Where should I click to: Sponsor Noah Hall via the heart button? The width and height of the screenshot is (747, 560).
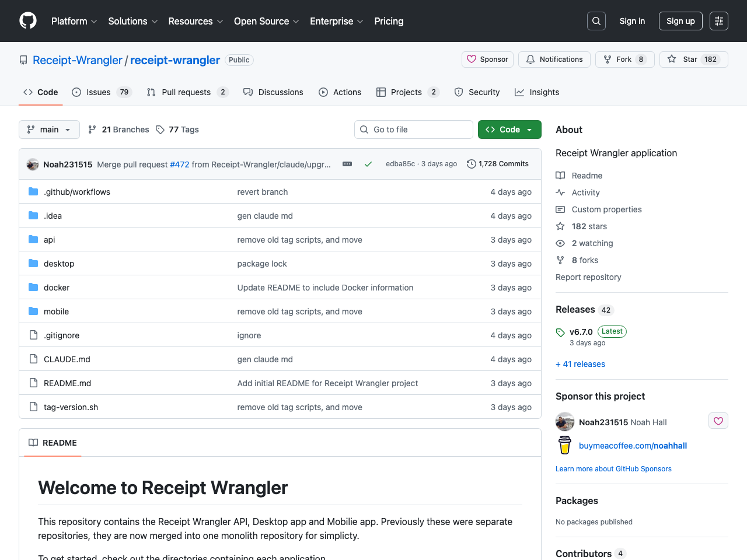718,421
